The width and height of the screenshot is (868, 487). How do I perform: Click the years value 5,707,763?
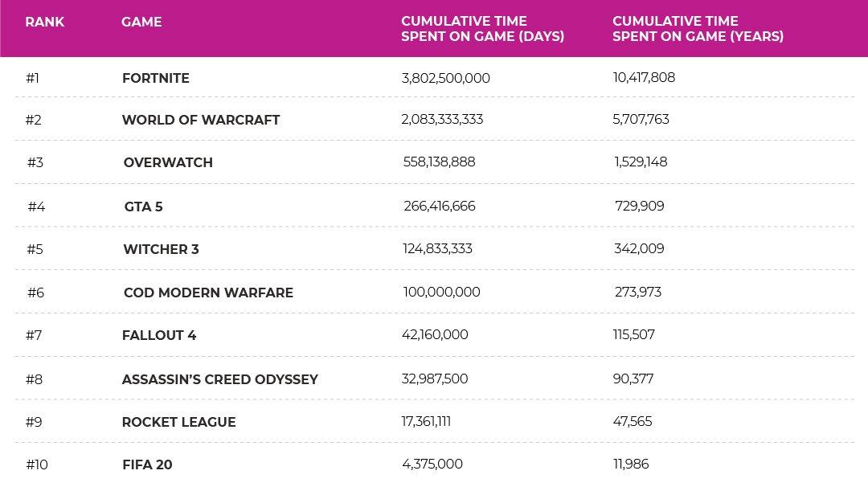tap(641, 120)
